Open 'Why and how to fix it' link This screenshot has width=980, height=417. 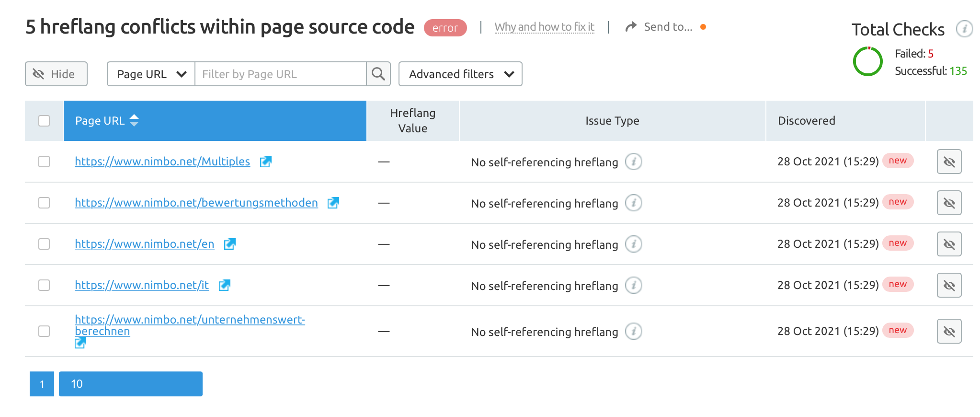point(544,27)
